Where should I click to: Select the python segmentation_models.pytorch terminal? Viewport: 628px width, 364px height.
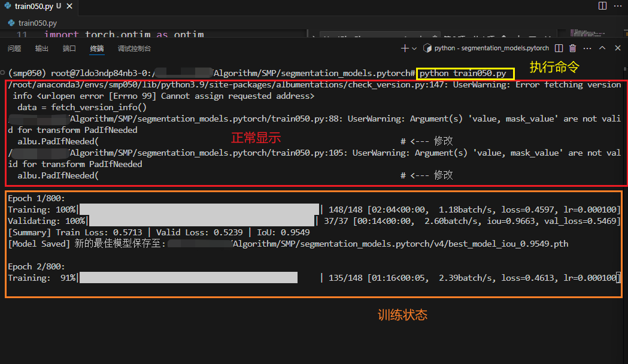[486, 48]
